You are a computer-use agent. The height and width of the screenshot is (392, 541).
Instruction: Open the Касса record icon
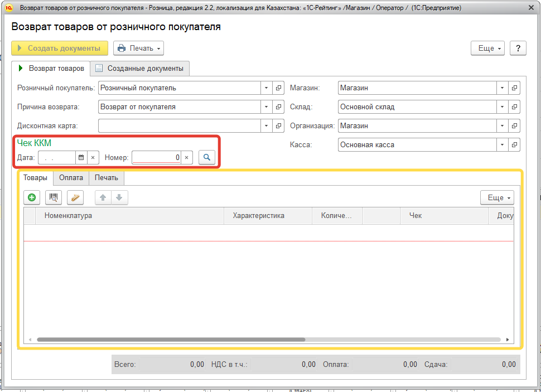(514, 145)
